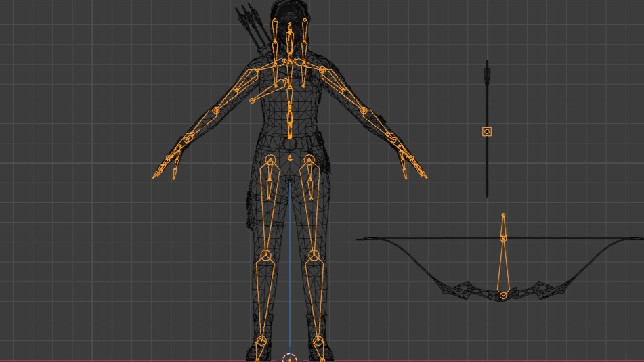
Task: Select the square empty on the standalone arrow
Action: (487, 132)
